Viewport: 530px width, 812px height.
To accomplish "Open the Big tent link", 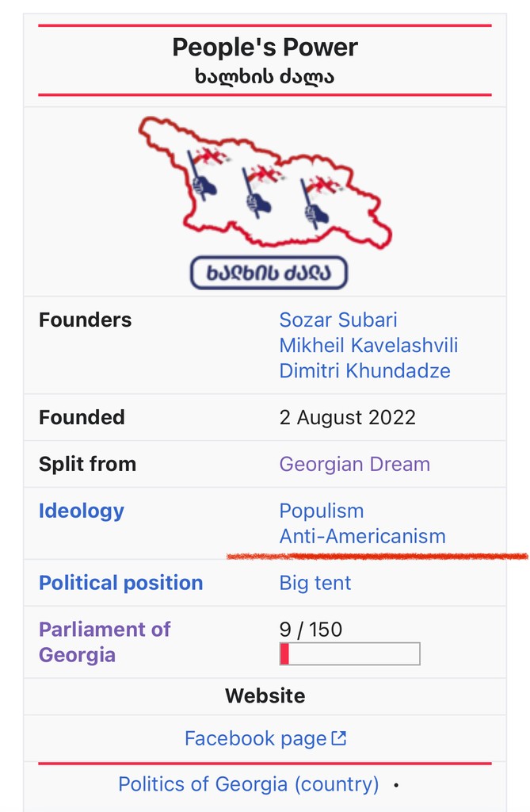I will pos(315,583).
